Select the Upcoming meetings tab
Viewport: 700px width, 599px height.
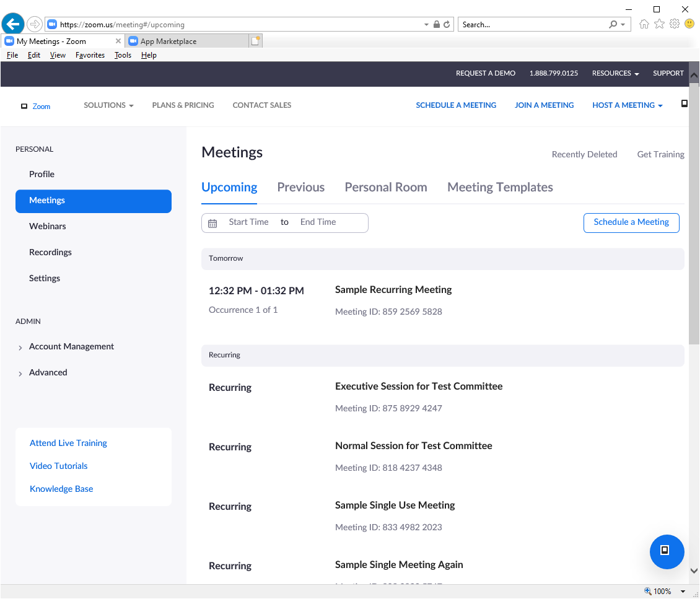pos(229,187)
